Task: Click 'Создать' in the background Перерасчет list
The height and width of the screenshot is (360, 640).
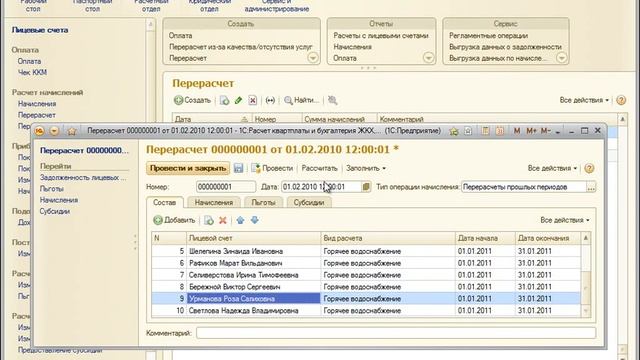Action: [192, 100]
